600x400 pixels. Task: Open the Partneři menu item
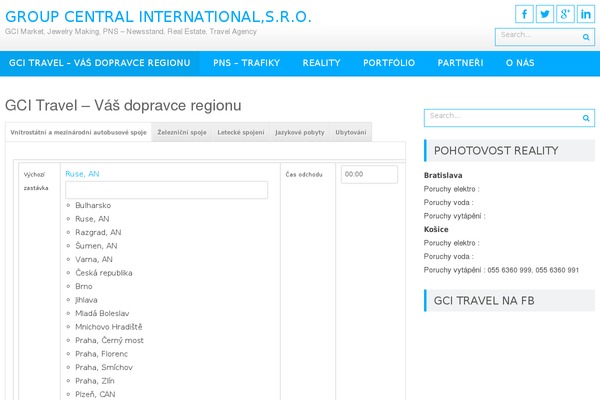460,63
